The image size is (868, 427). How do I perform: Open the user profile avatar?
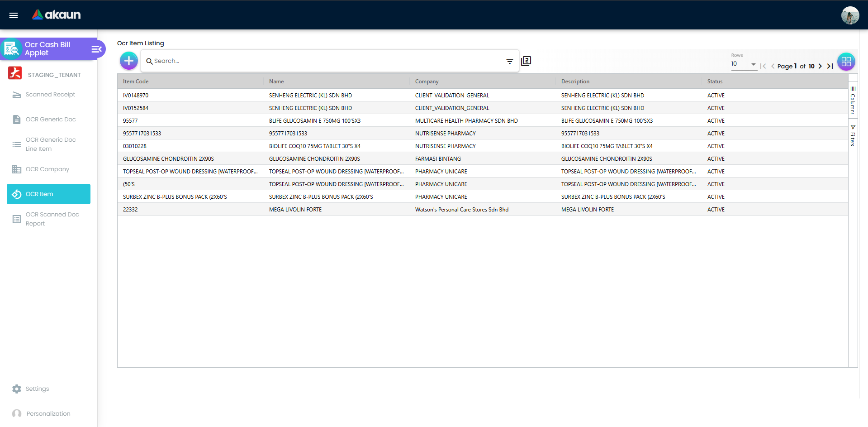850,15
